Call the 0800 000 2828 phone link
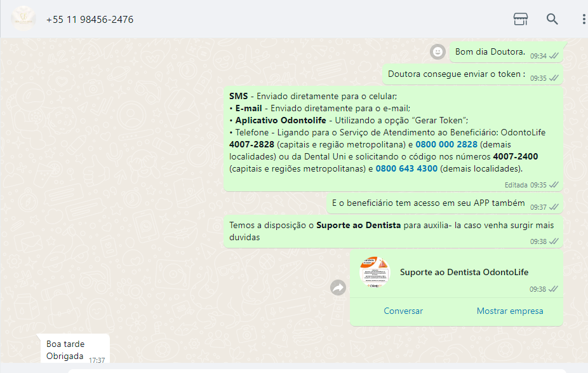The width and height of the screenshot is (588, 373). point(446,144)
